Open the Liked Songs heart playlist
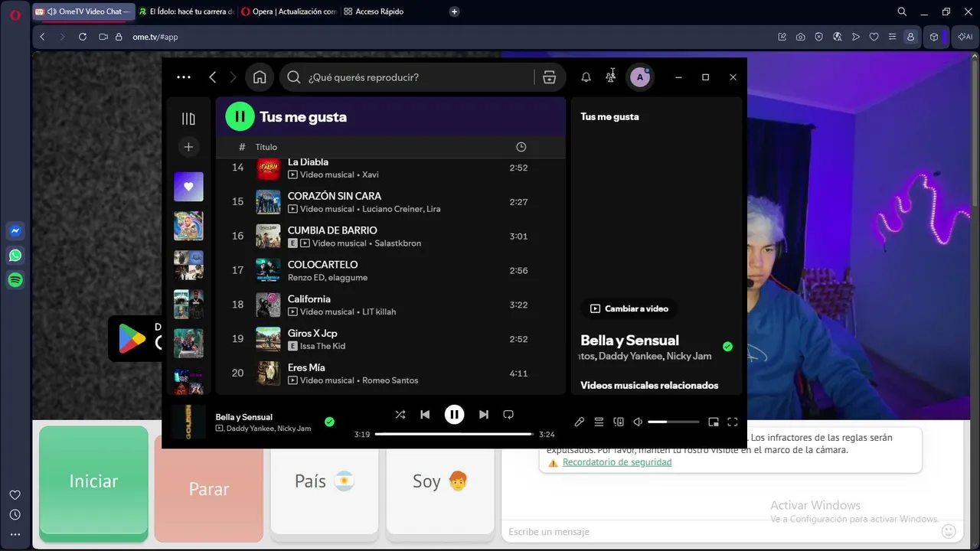Image resolution: width=980 pixels, height=551 pixels. pos(188,187)
